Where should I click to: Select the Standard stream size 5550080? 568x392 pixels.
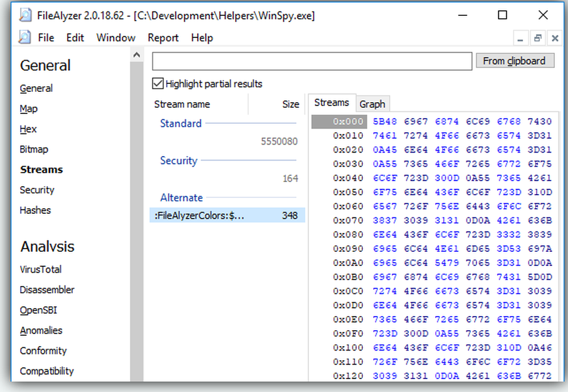point(279,141)
